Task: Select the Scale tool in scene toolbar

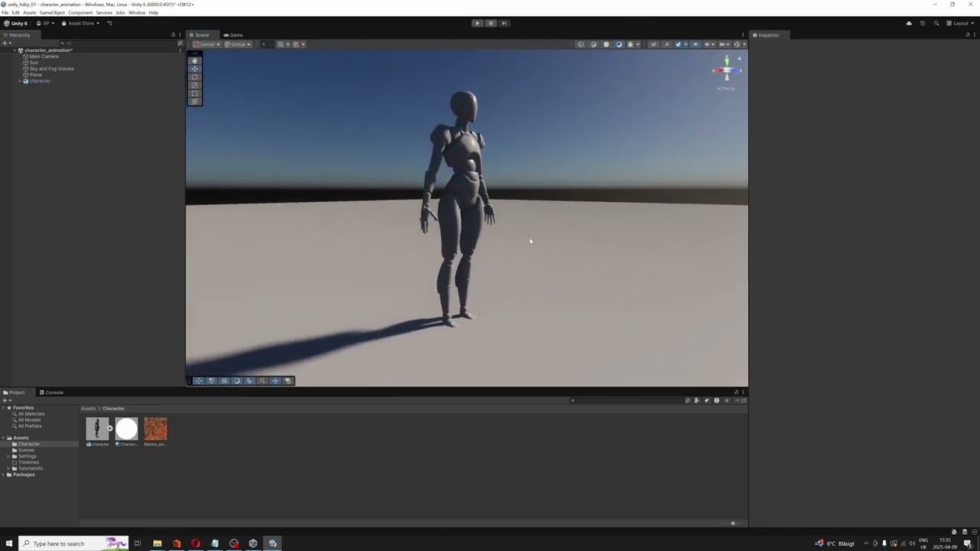Action: coord(194,85)
